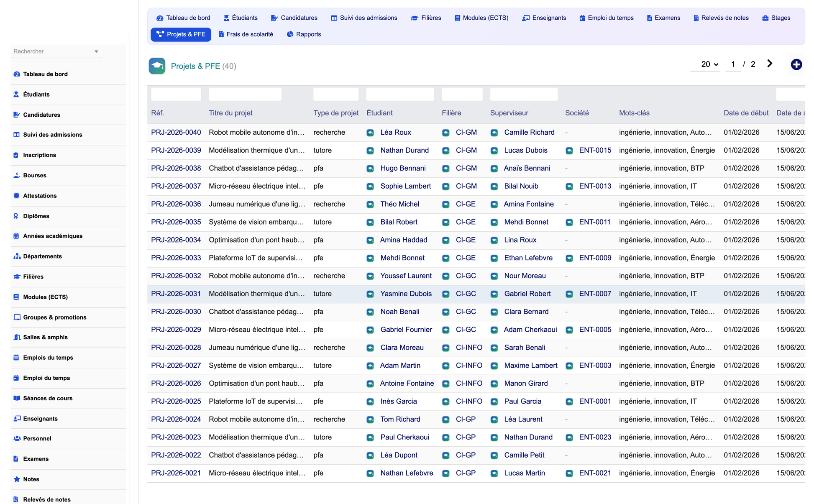Click start date in PRJ-2026-0021 row
The image size is (814, 504).
click(741, 473)
